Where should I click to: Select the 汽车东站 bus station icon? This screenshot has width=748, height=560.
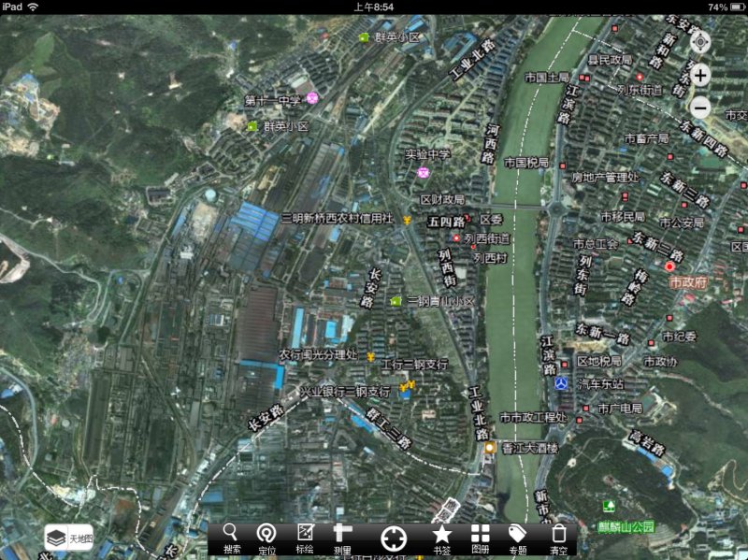coord(560,383)
